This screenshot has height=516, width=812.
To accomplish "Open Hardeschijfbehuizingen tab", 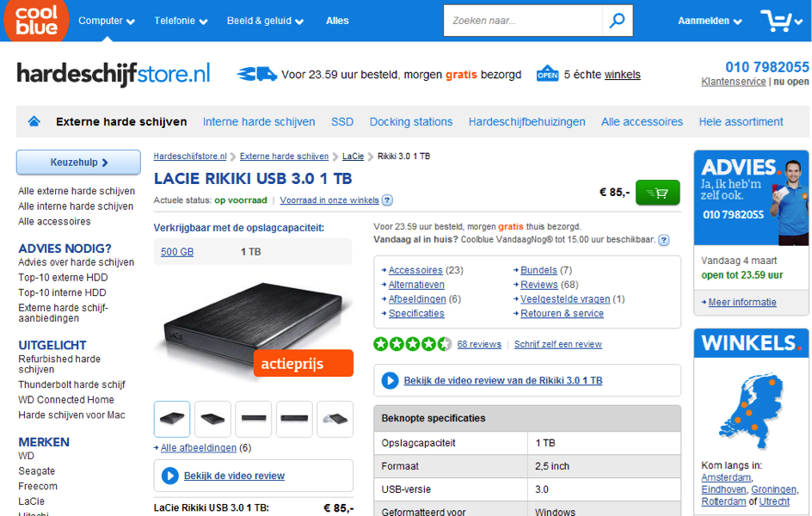I will click(x=526, y=121).
